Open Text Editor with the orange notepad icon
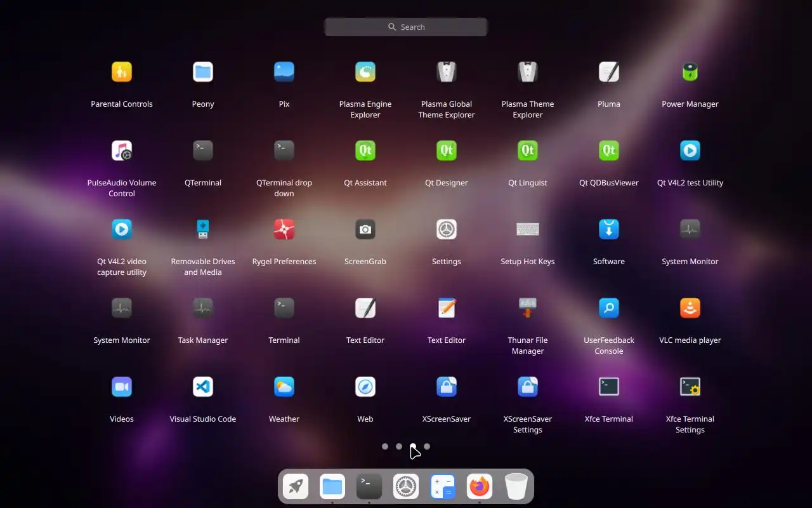812x508 pixels. (447, 308)
